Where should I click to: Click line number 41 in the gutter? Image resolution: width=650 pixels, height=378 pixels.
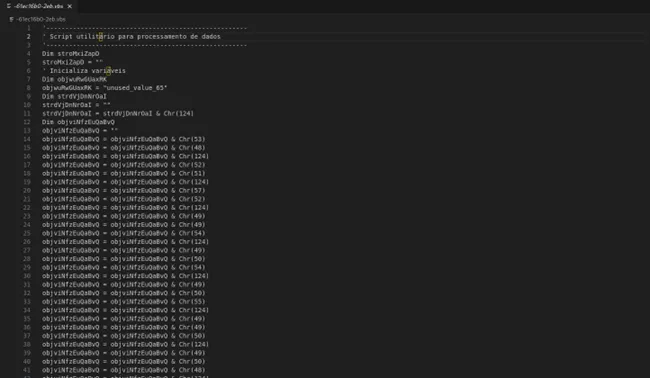27,370
